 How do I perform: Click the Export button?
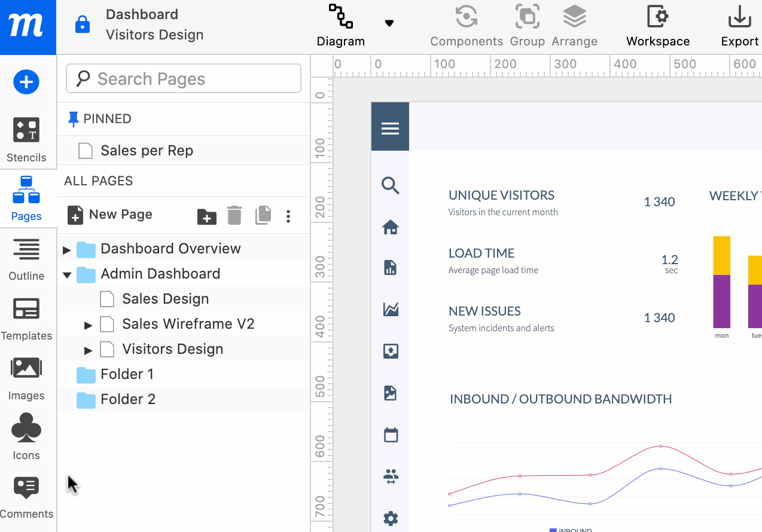[x=739, y=26]
